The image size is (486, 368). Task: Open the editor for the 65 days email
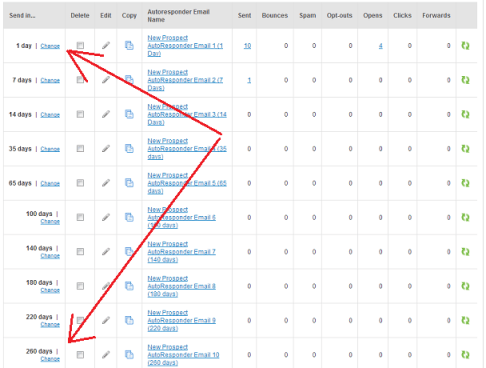coord(106,183)
